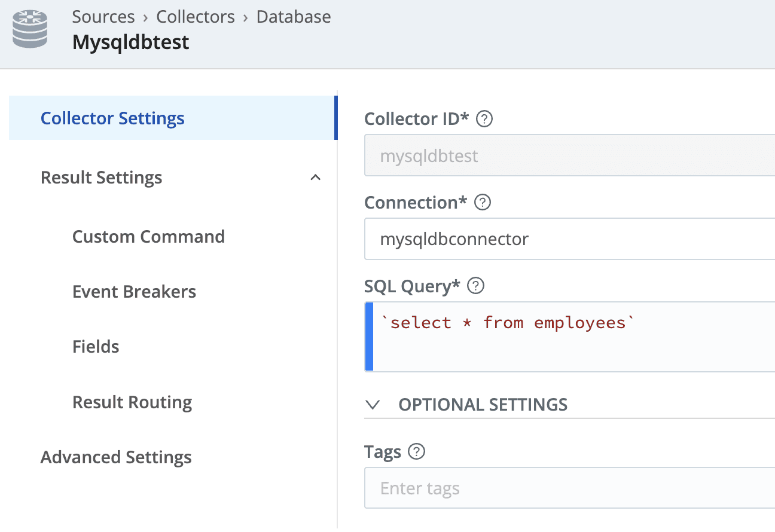Navigate to Sources breadcrumb link
This screenshot has height=532, width=775.
click(x=102, y=17)
